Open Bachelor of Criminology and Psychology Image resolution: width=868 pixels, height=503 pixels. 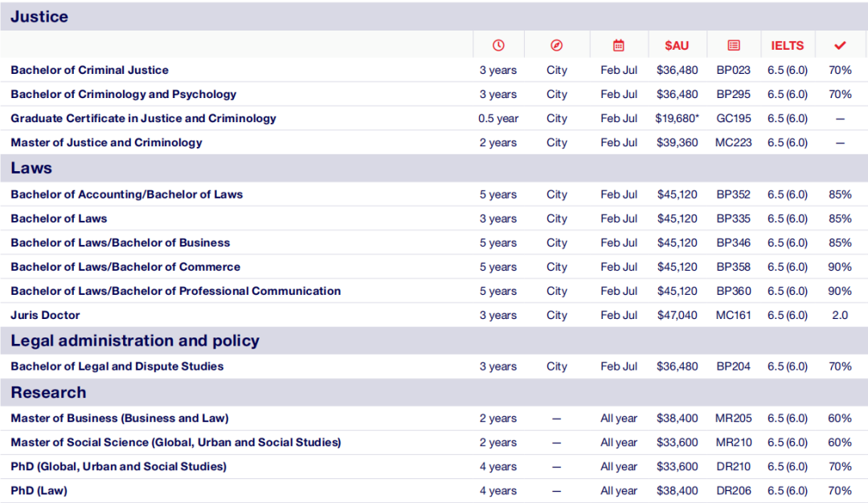click(x=124, y=94)
